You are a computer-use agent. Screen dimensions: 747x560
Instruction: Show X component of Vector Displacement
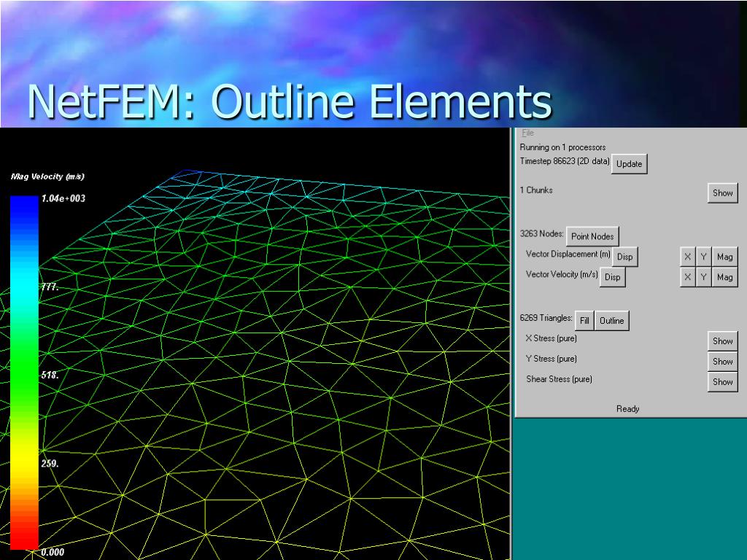pos(687,257)
